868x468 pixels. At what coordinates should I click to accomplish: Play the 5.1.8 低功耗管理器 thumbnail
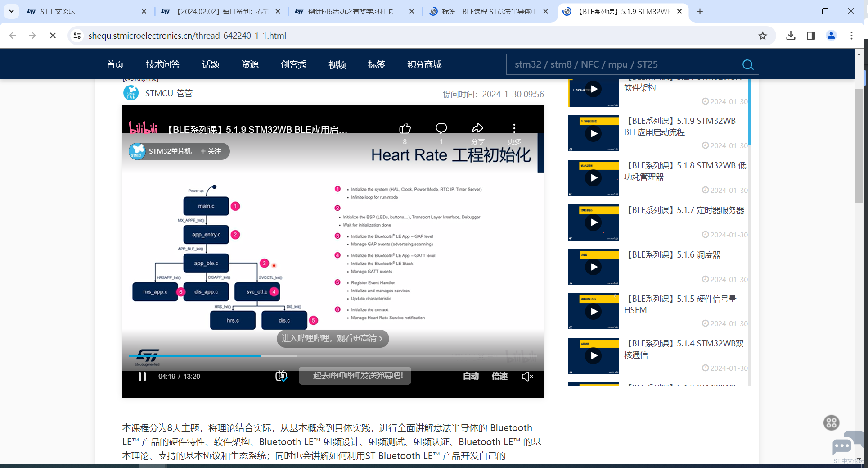(x=593, y=178)
